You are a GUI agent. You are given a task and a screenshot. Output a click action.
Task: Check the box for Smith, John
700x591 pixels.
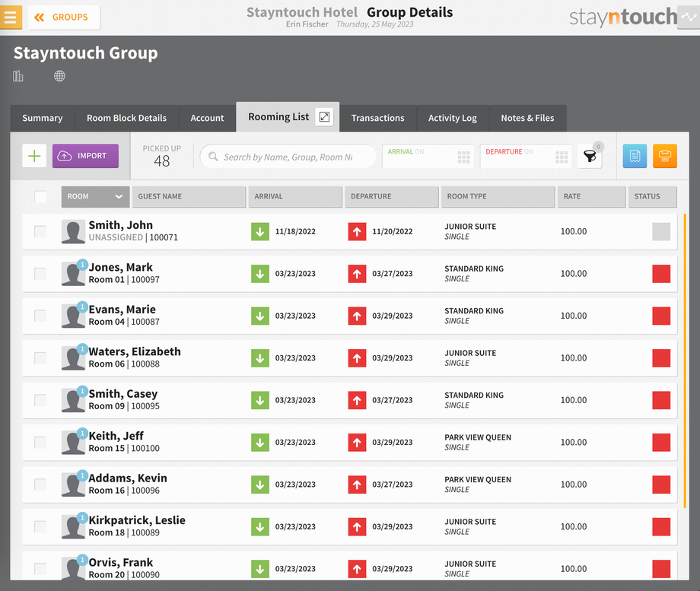[x=40, y=231]
